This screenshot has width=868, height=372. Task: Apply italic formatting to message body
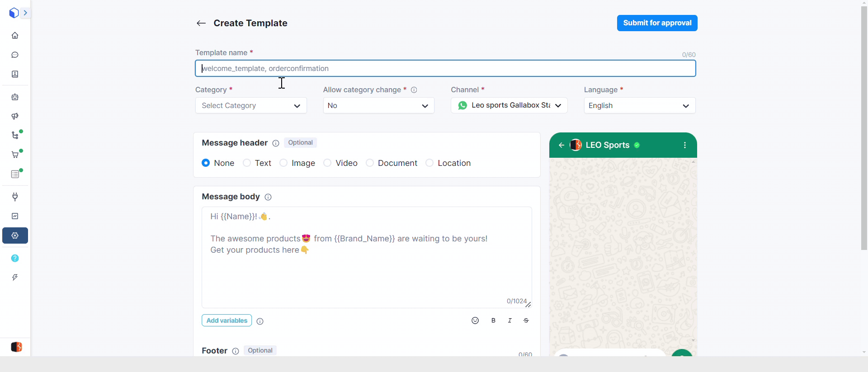tap(509, 320)
